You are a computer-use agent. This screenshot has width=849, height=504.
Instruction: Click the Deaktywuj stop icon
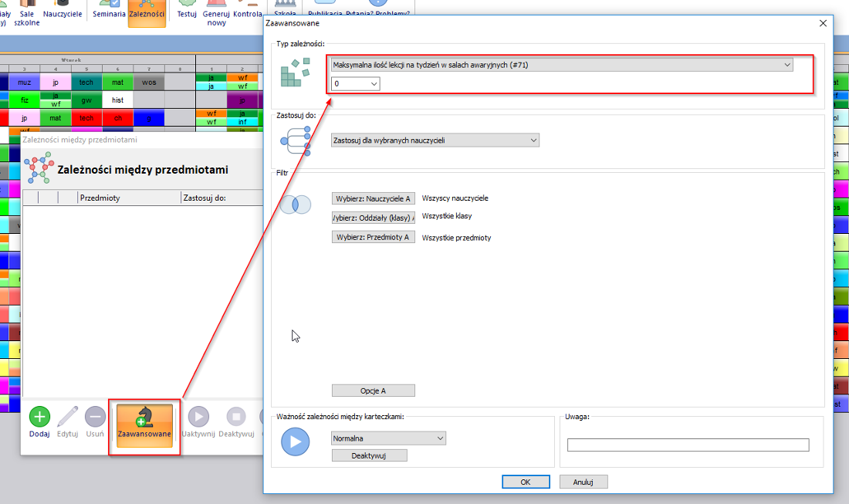click(236, 418)
